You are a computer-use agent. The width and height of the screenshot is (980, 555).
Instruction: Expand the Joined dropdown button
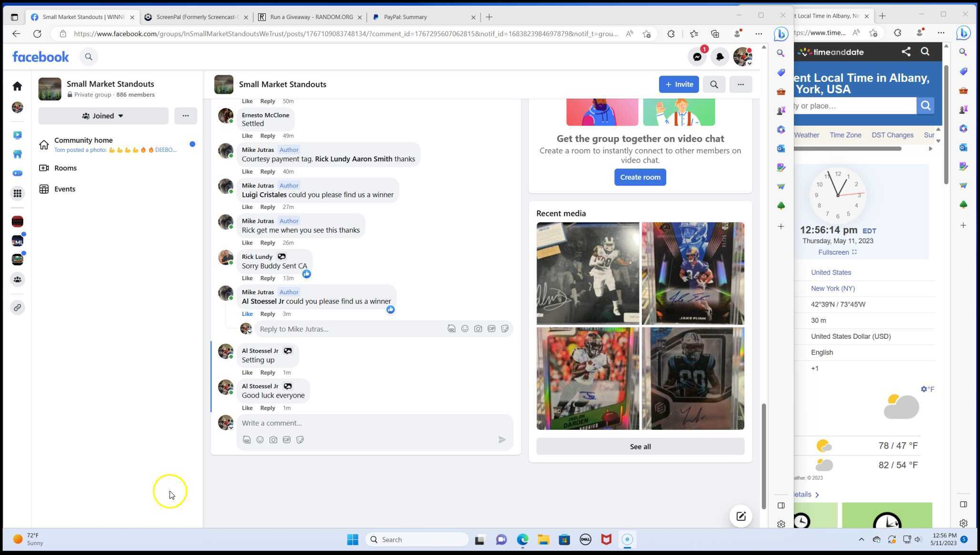[103, 116]
